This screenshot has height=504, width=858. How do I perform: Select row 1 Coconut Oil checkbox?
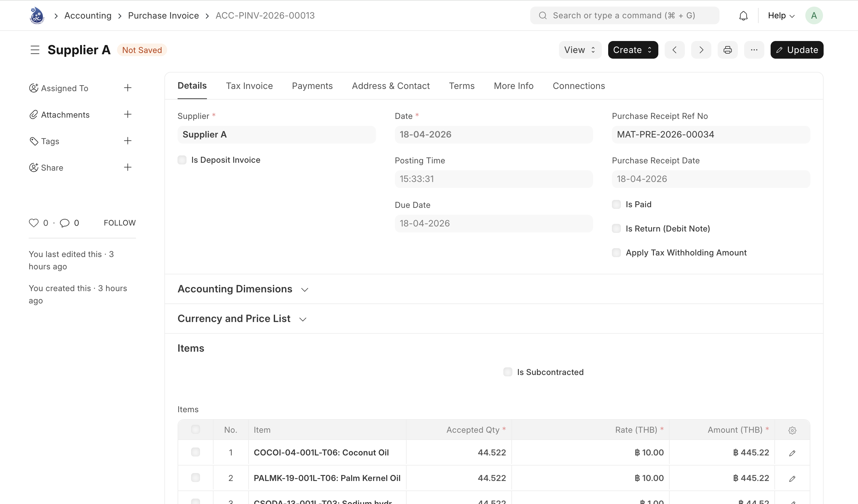[196, 452]
